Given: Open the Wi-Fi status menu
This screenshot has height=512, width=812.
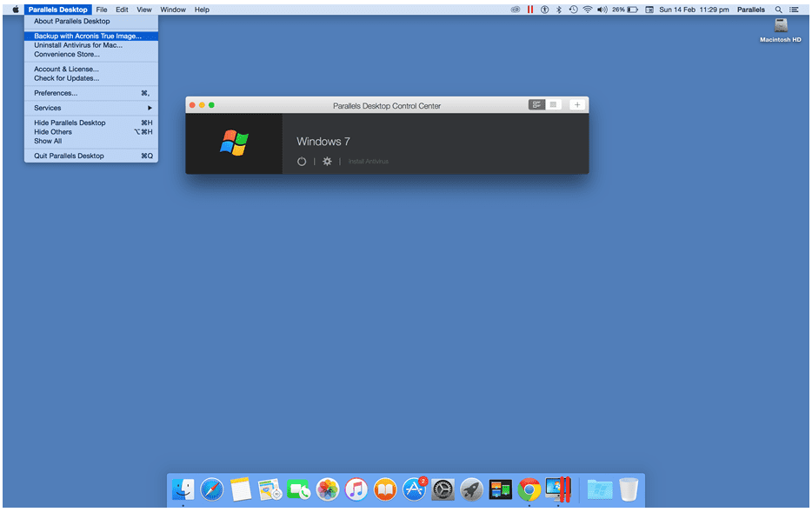Looking at the screenshot, I should tap(587, 10).
